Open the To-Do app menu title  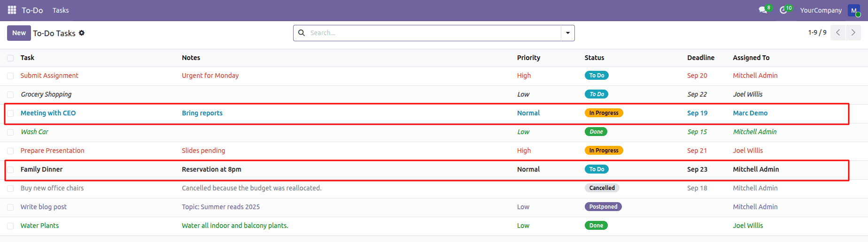[x=32, y=10]
